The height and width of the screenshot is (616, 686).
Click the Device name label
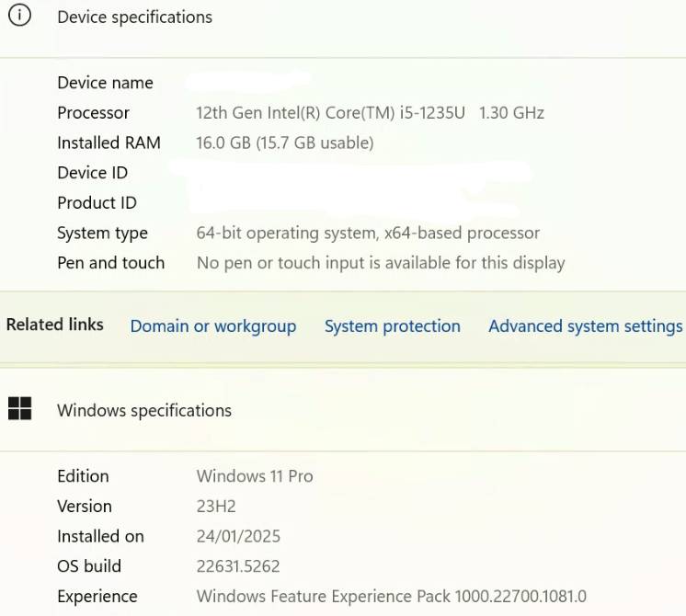point(105,83)
